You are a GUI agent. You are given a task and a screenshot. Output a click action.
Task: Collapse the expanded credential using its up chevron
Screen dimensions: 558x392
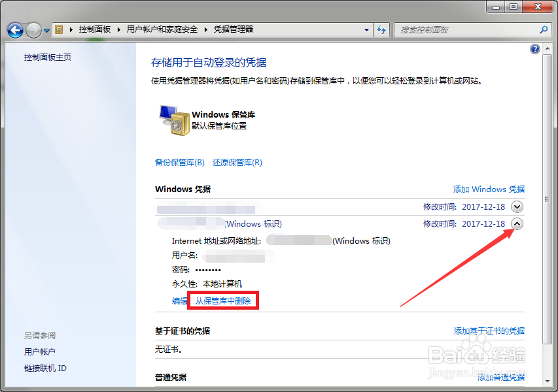tap(517, 224)
